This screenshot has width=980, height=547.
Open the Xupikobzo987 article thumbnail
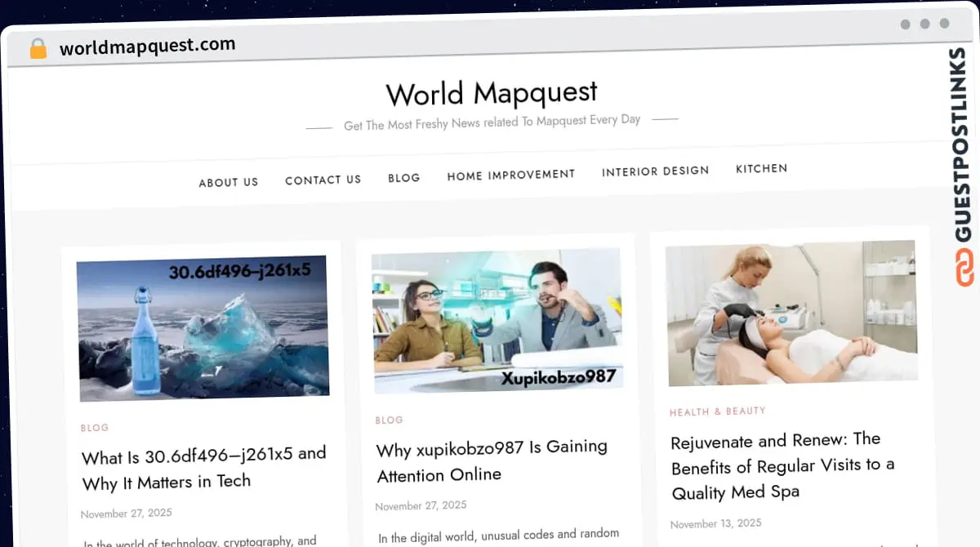pyautogui.click(x=497, y=320)
